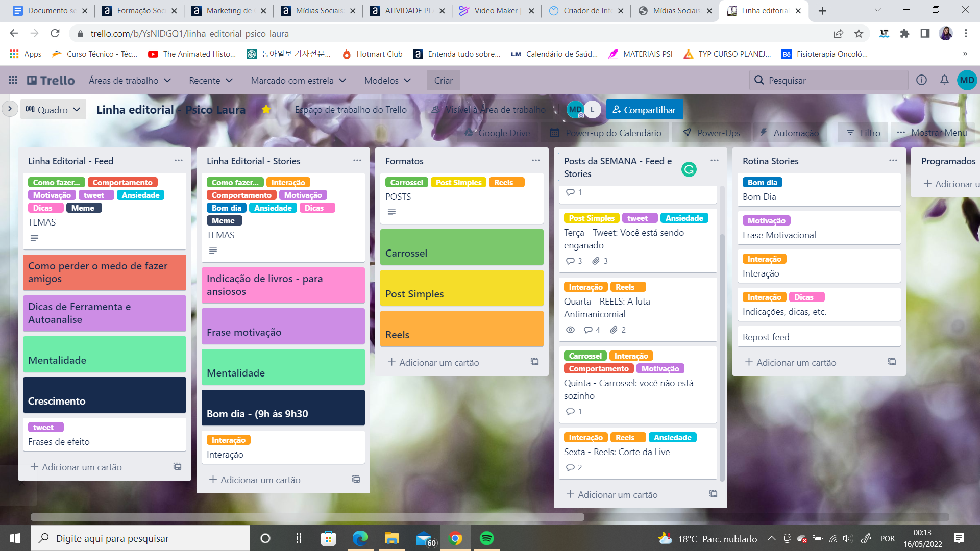Create card from template in Formatos list
The height and width of the screenshot is (551, 980).
(x=534, y=362)
